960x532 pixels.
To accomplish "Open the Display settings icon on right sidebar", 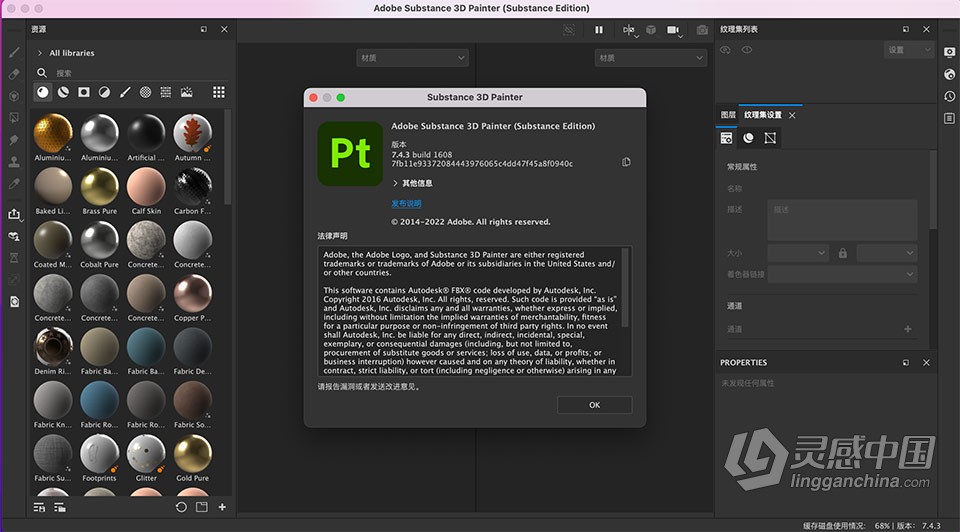I will coord(949,53).
